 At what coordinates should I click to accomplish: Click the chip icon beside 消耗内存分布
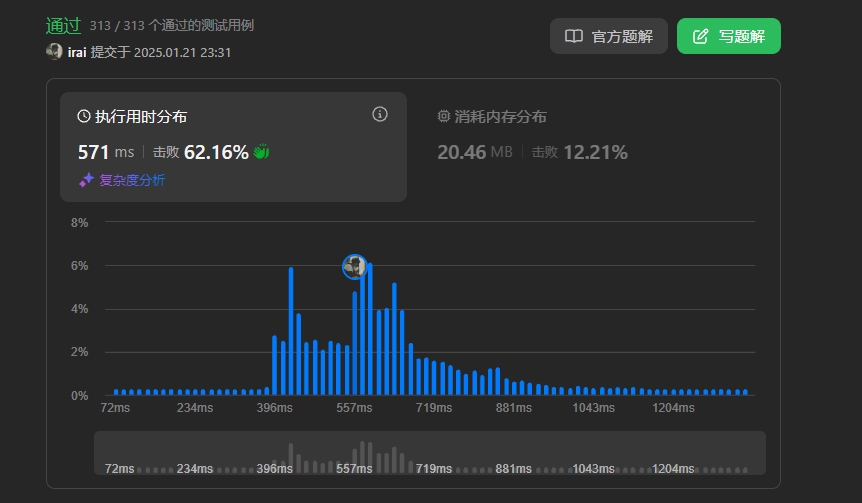click(444, 117)
